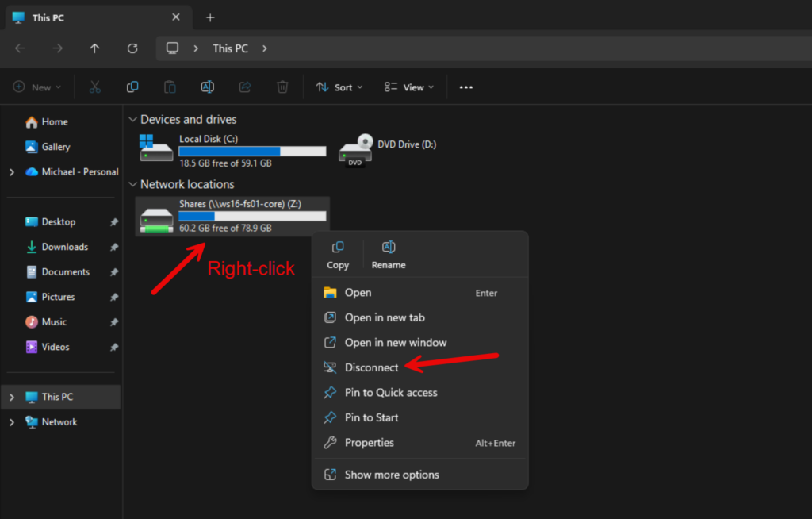Expand the Network tree node
The width and height of the screenshot is (812, 519).
coord(11,422)
